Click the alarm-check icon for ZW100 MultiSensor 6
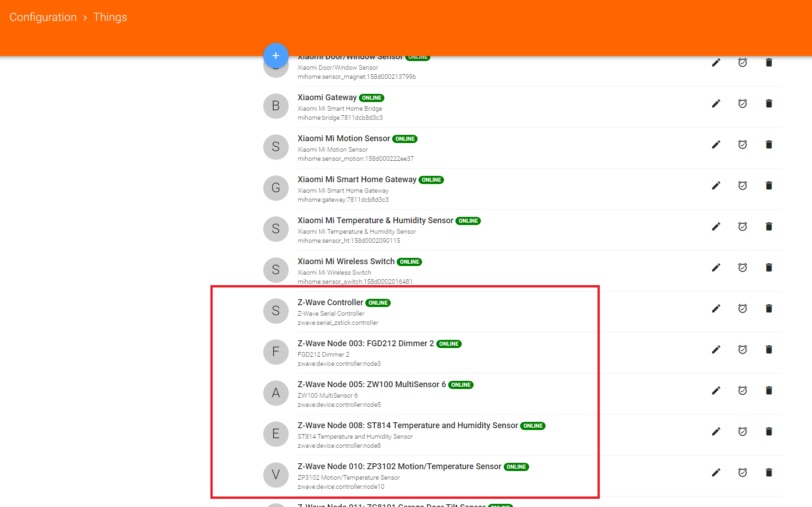The height and width of the screenshot is (507, 812). pos(742,390)
